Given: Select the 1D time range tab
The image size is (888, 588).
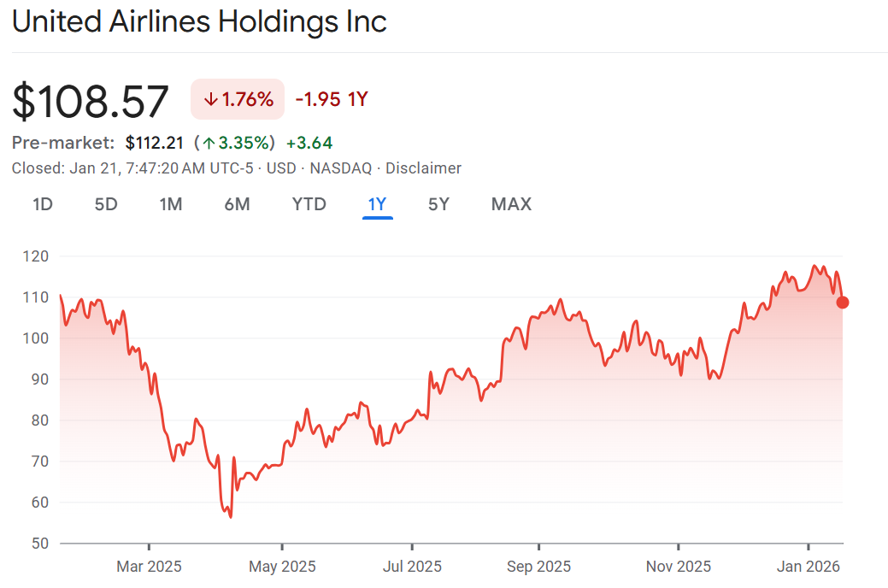Looking at the screenshot, I should pyautogui.click(x=43, y=204).
